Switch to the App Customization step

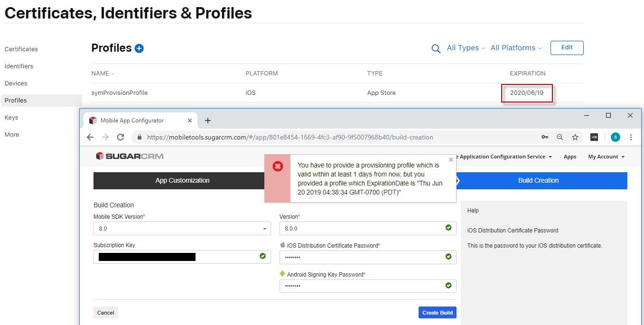(x=182, y=181)
